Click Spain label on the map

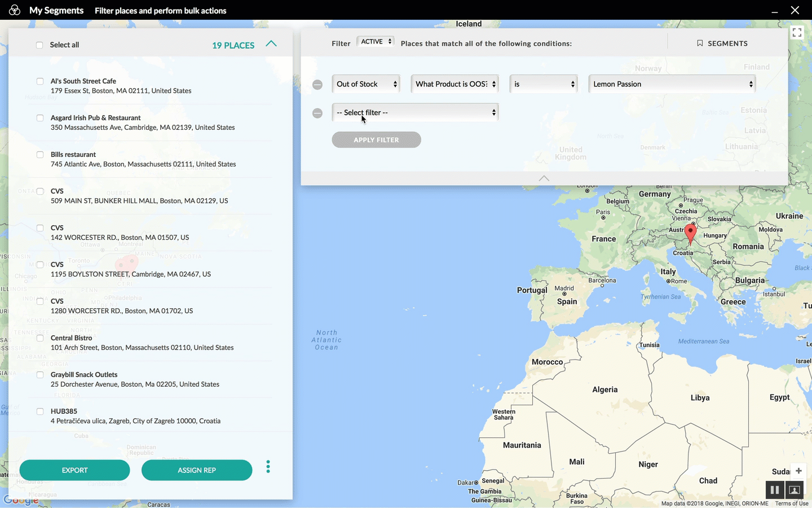[567, 301]
